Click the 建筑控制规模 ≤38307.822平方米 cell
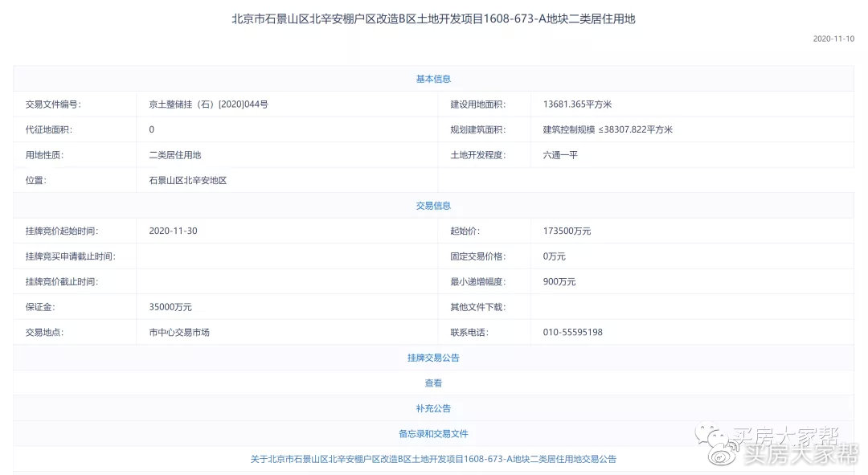 pyautogui.click(x=608, y=129)
